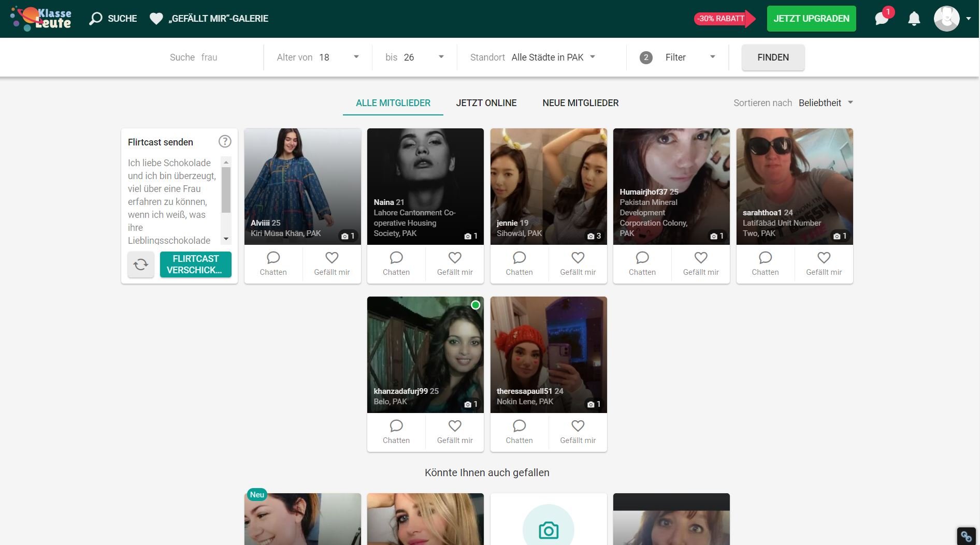Open the "Gefällt mir"-Galerie
The width and height of the screenshot is (980, 545).
click(209, 19)
